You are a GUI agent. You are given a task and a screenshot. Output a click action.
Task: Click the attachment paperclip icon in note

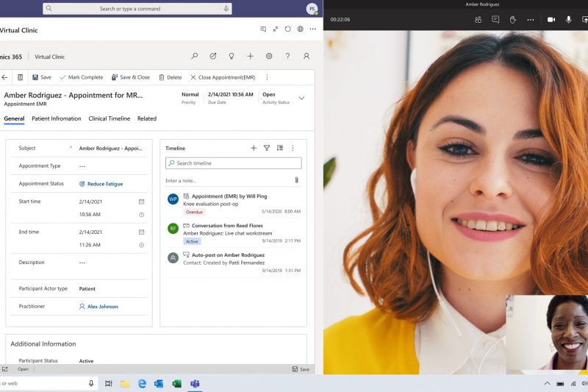point(296,180)
